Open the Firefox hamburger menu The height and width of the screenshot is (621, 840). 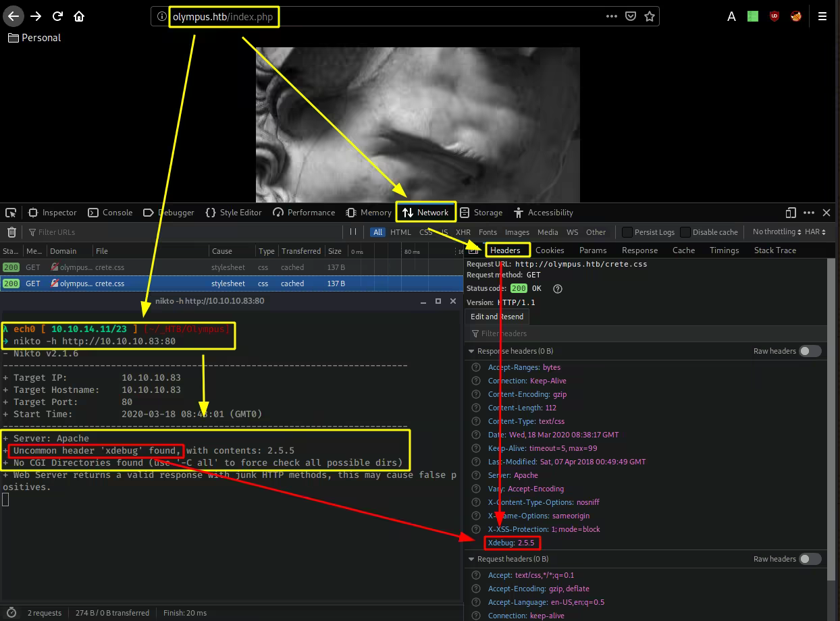[x=822, y=16]
